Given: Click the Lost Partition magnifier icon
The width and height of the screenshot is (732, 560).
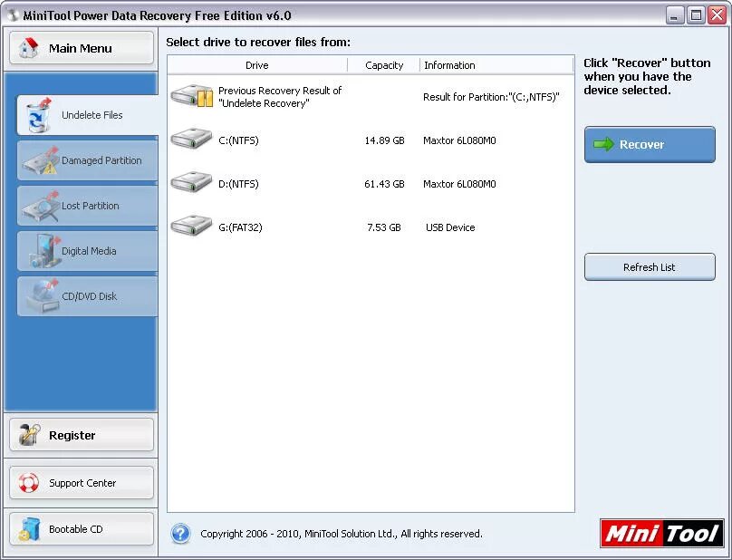Looking at the screenshot, I should tap(41, 206).
